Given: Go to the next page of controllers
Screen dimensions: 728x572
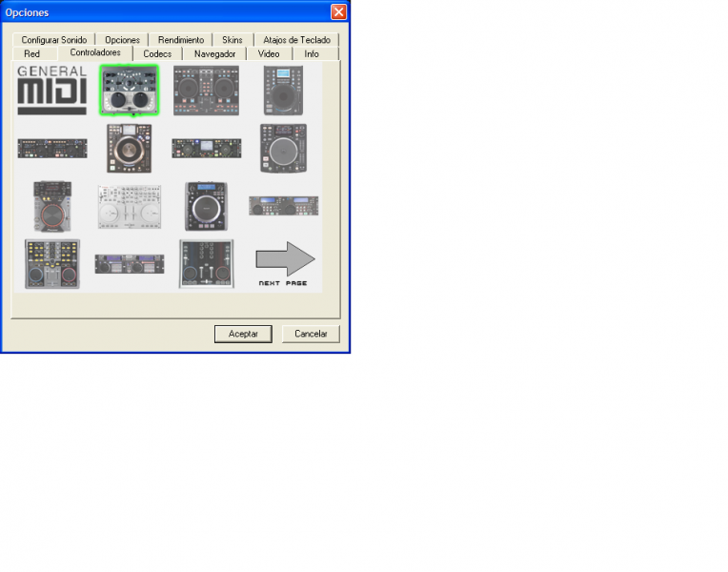Looking at the screenshot, I should coord(285,263).
